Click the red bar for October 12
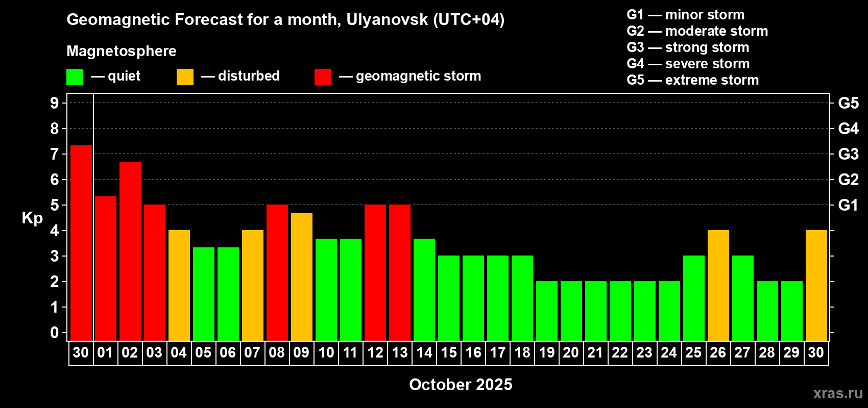Image resolution: width=868 pixels, height=408 pixels. pyautogui.click(x=375, y=272)
